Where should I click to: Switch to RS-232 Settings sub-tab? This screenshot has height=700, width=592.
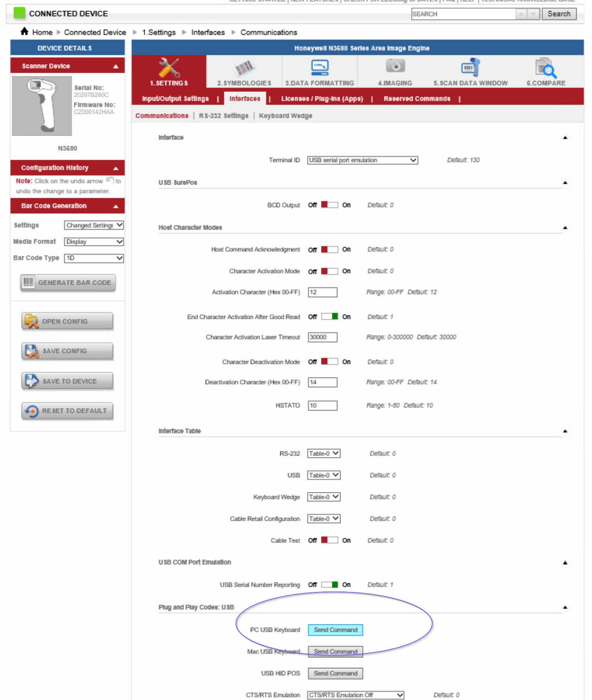223,116
